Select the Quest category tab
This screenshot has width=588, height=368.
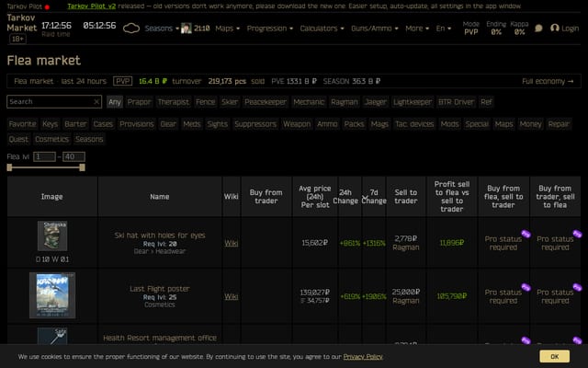coord(18,139)
